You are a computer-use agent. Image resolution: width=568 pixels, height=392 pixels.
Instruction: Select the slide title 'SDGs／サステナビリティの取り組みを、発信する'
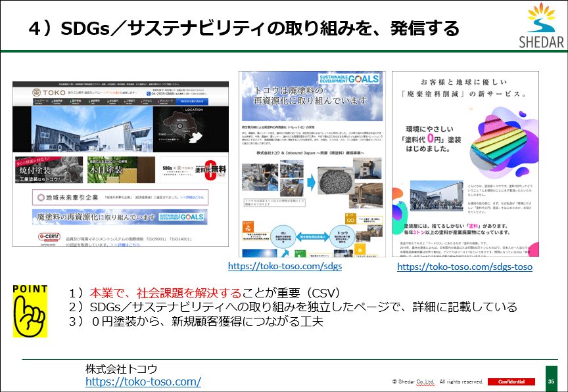click(260, 29)
